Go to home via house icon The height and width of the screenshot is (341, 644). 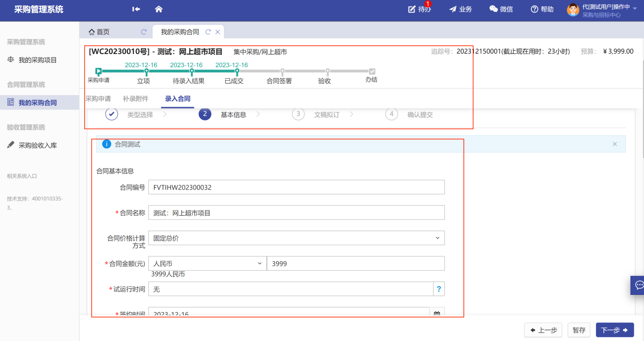pyautogui.click(x=159, y=9)
